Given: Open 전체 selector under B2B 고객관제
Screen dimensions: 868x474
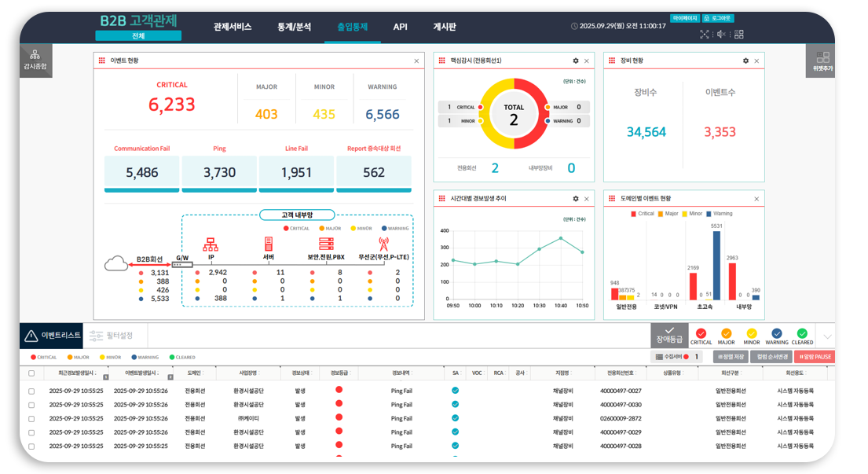Looking at the screenshot, I should 137,36.
